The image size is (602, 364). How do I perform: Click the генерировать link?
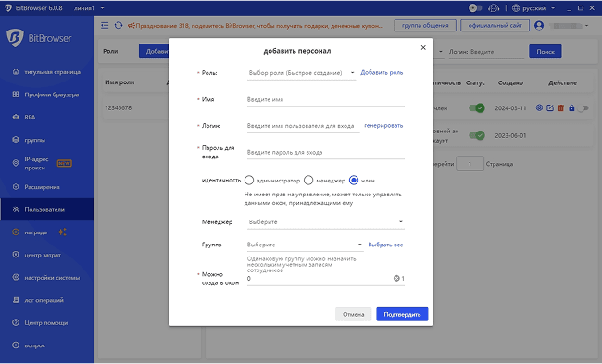pos(383,126)
